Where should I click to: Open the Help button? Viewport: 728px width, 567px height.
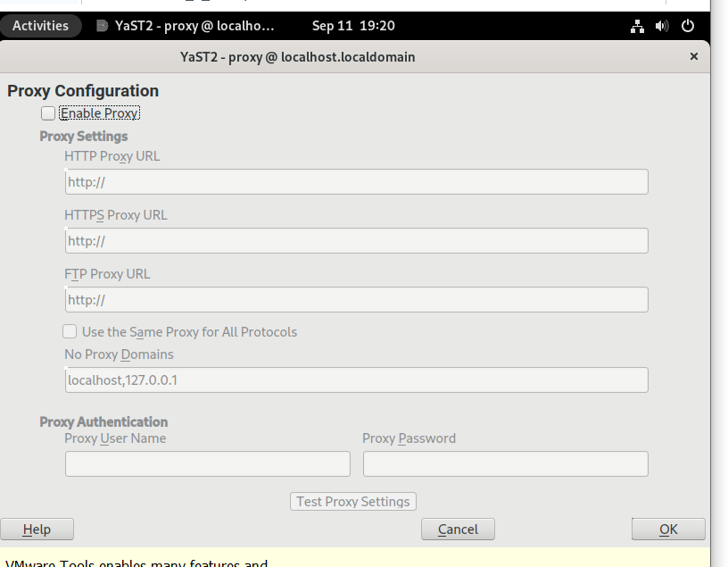pyautogui.click(x=37, y=529)
